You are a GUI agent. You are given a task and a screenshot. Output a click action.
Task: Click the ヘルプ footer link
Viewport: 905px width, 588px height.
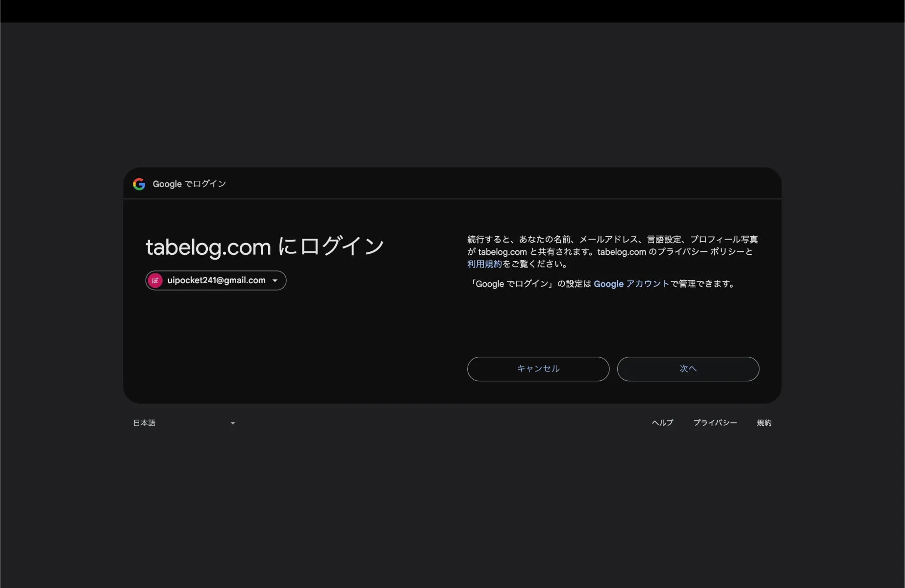tap(662, 423)
